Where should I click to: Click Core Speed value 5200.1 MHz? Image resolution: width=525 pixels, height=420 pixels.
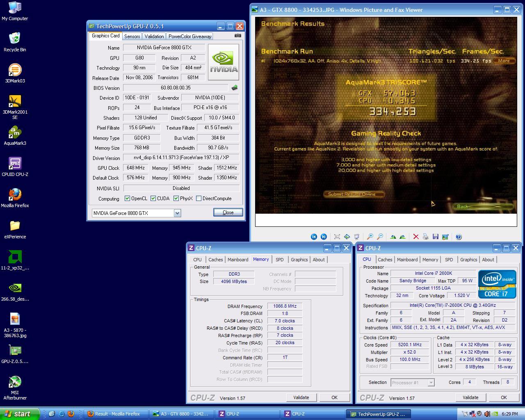pos(410,345)
